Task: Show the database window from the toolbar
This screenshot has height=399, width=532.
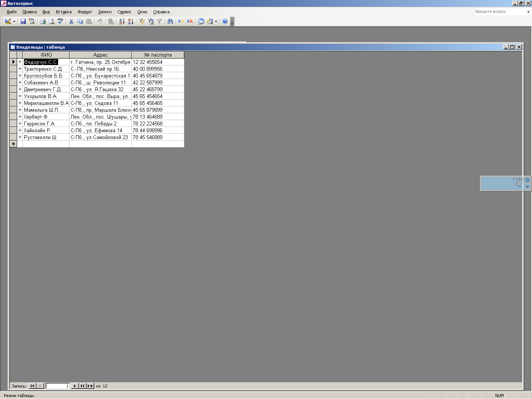Action: [x=201, y=21]
